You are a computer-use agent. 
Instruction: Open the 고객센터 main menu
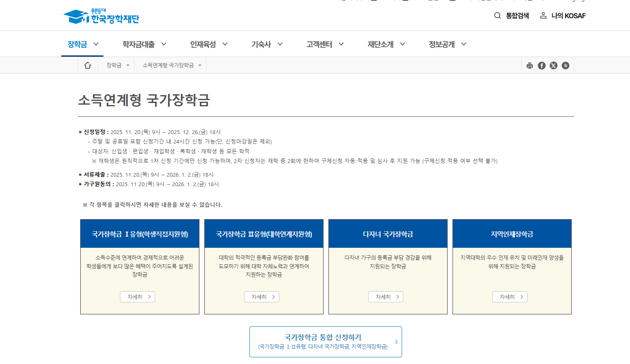325,44
